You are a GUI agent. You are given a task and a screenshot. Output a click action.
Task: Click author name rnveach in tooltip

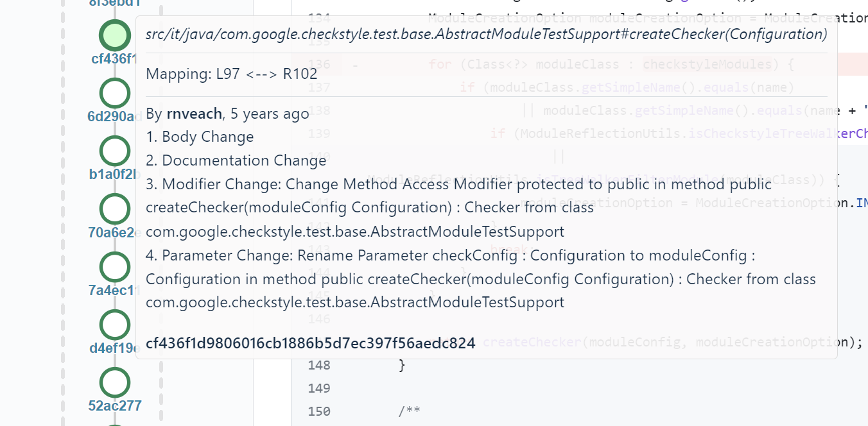click(x=194, y=114)
